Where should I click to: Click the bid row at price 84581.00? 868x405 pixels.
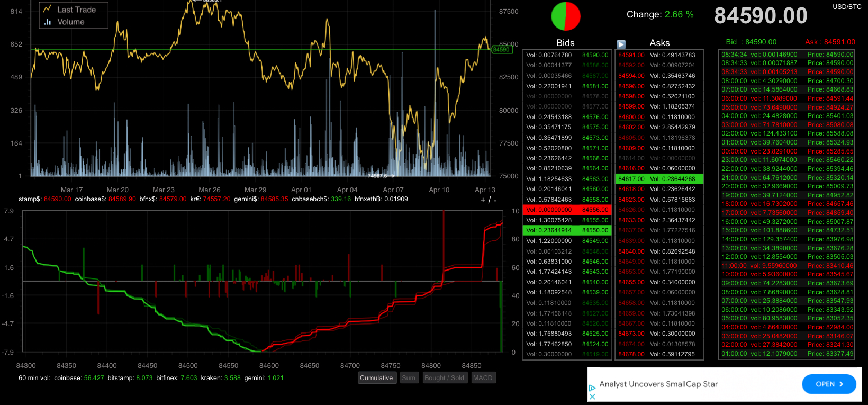(567, 86)
